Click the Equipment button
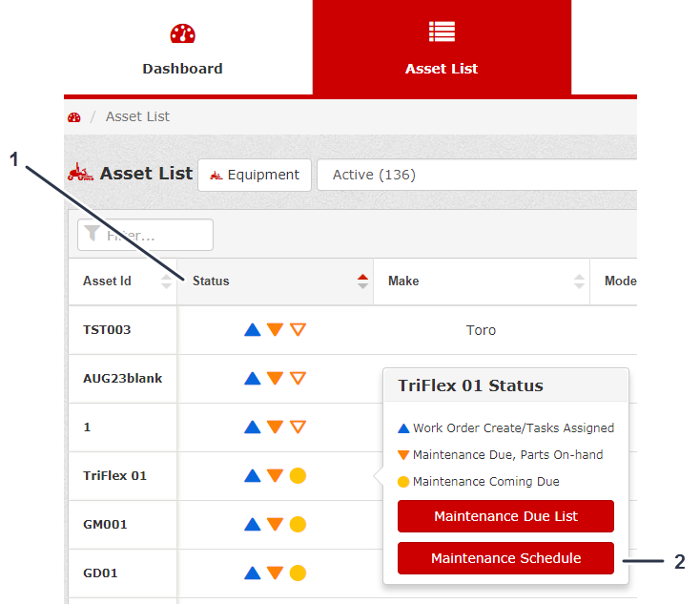The height and width of the screenshot is (604, 700). click(x=255, y=175)
